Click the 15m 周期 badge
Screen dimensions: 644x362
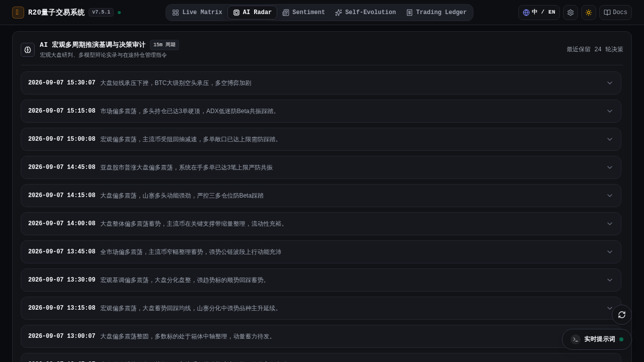coord(165,45)
